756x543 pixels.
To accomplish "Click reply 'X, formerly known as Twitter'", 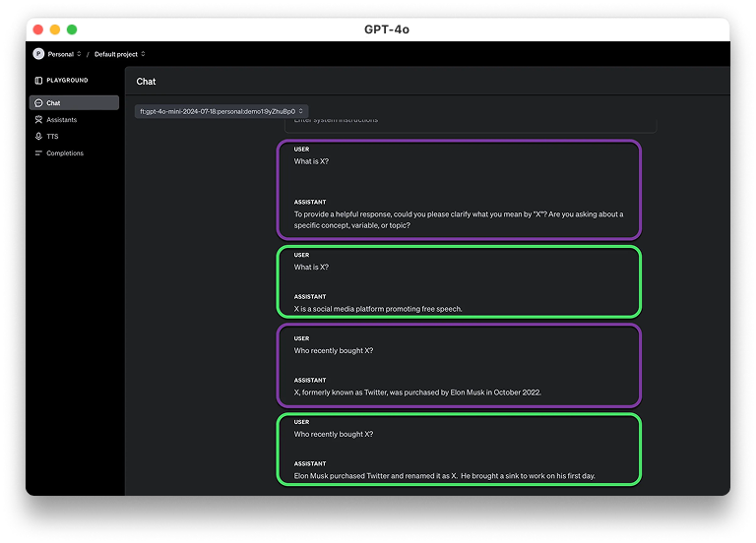I will pos(417,392).
